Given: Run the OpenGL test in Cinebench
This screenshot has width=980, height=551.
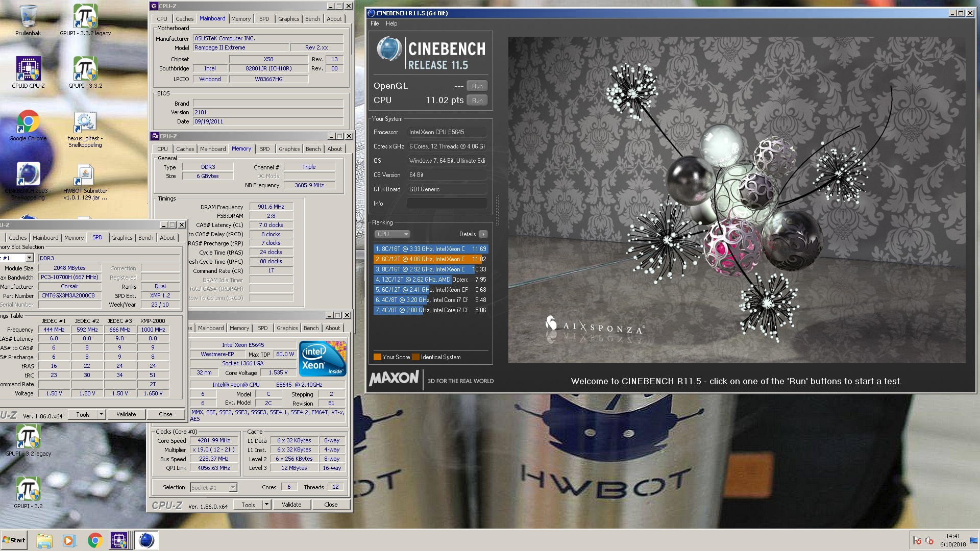Looking at the screenshot, I should [x=477, y=86].
